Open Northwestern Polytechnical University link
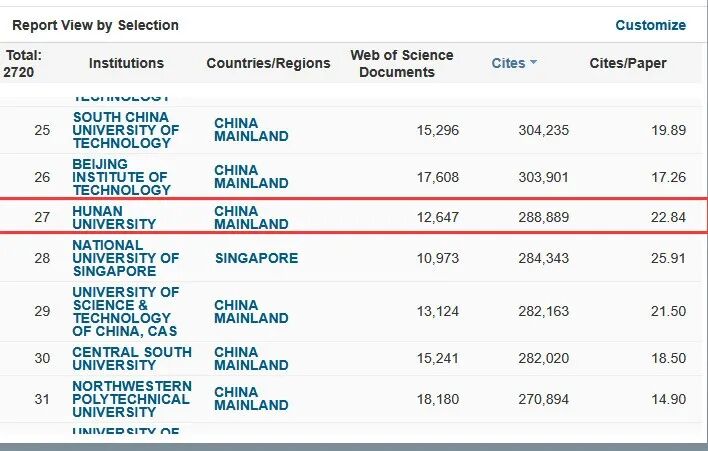 [131, 399]
